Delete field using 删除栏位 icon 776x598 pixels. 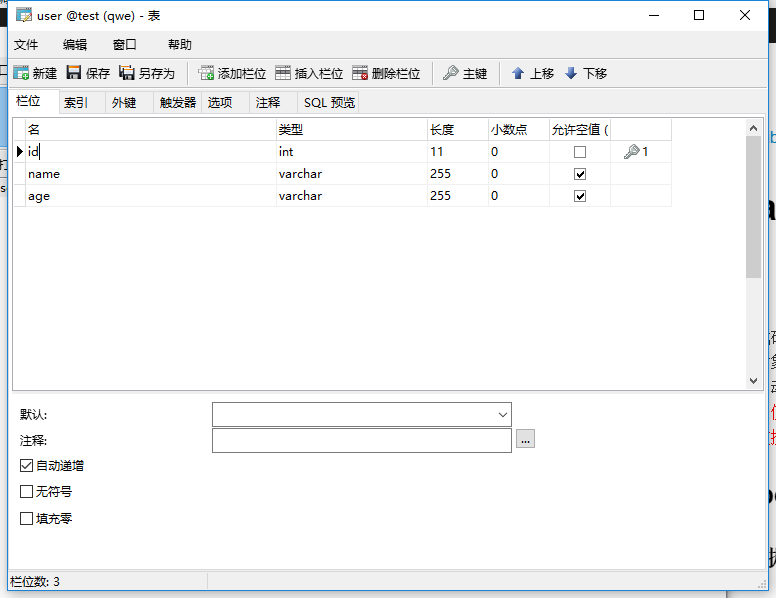coord(360,73)
